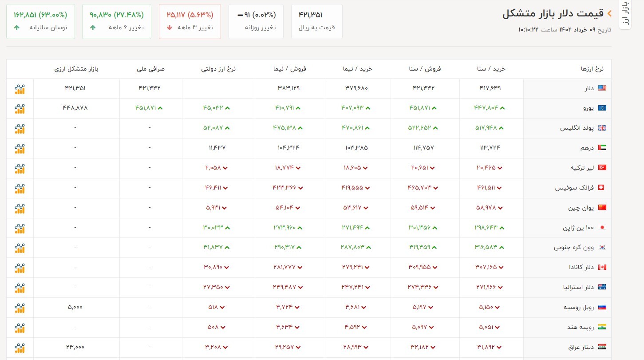Click chart icon in the British Pound row
The height and width of the screenshot is (360, 644).
coord(20,128)
